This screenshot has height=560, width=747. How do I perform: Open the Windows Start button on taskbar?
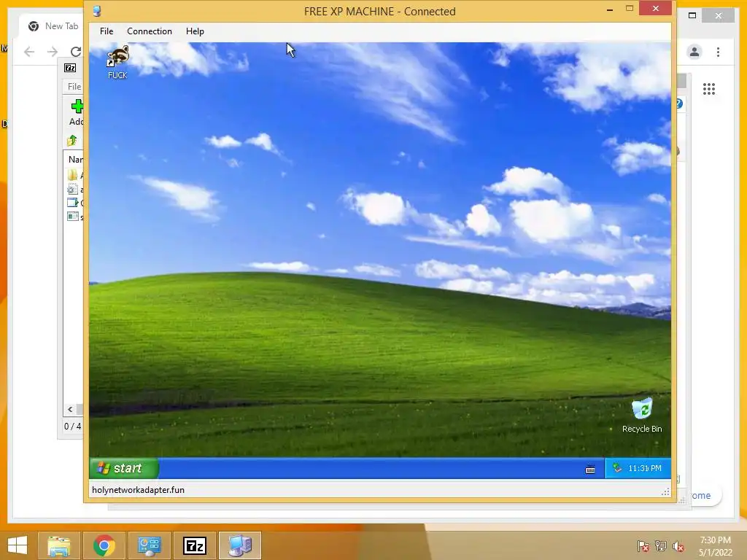coord(18,545)
